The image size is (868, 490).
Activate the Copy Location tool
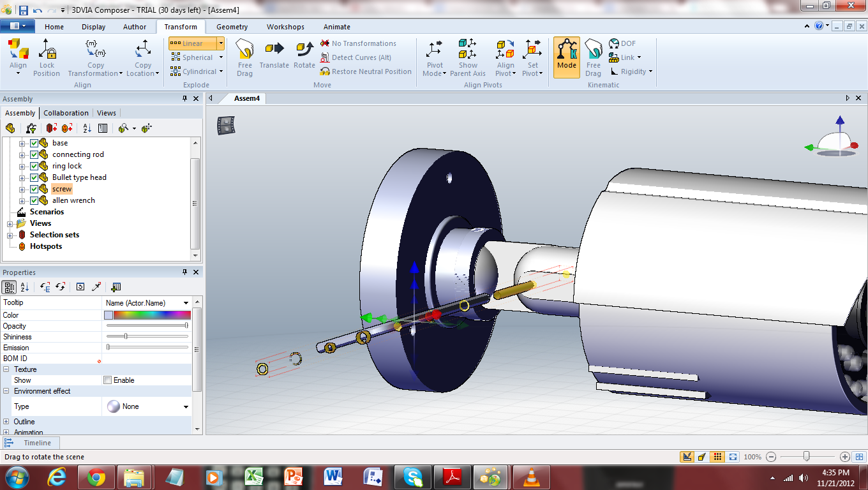[x=143, y=57]
